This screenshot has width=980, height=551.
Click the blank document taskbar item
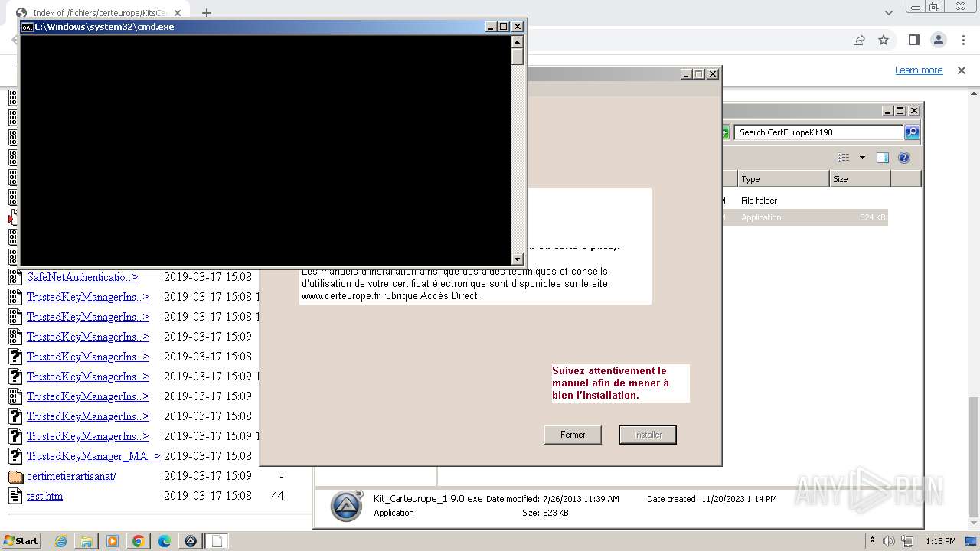(x=217, y=541)
